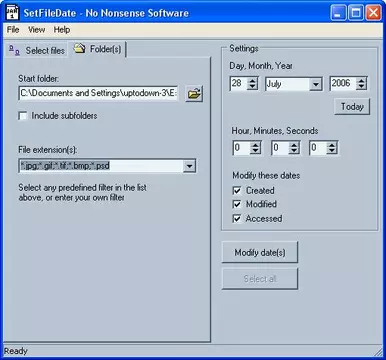Uncheck the Accessed date checkbox
The image size is (386, 360).
[x=237, y=219]
